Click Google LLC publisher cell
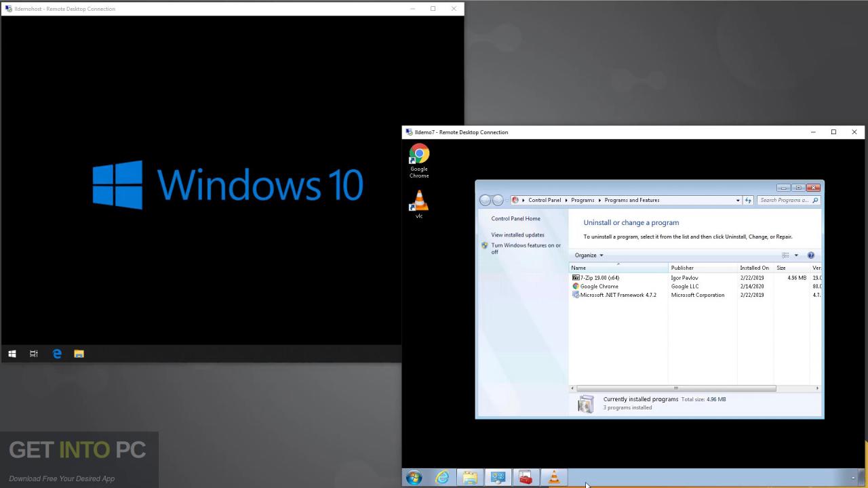The width and height of the screenshot is (868, 488). (685, 287)
